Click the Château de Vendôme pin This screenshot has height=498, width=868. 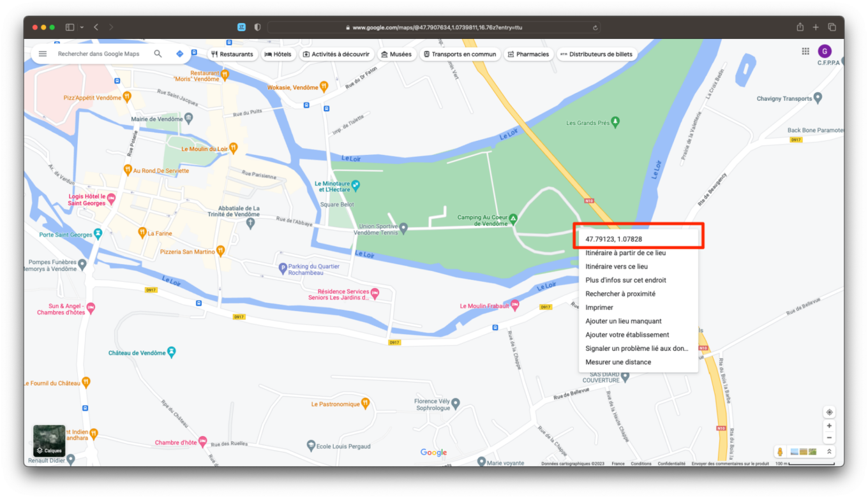pyautogui.click(x=171, y=352)
